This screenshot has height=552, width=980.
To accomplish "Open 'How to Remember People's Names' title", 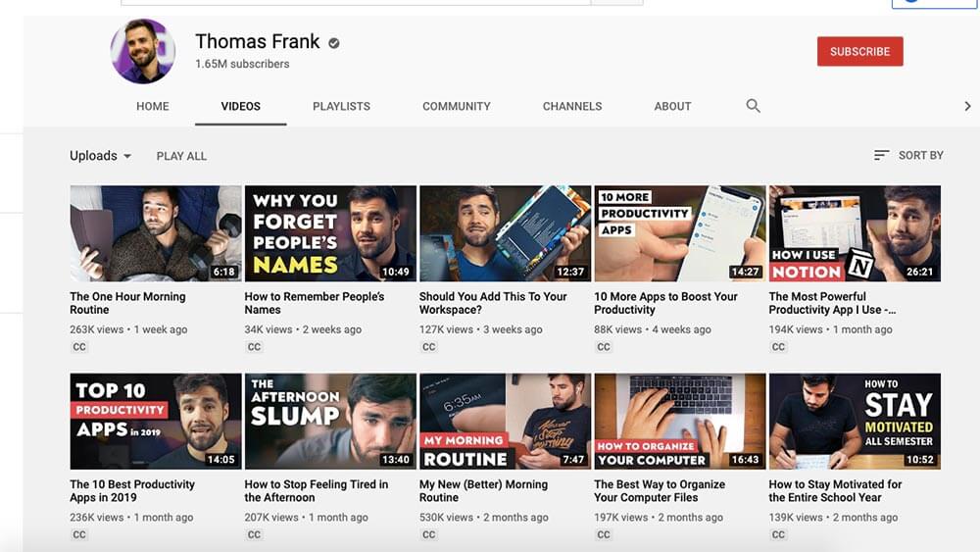I will click(315, 303).
